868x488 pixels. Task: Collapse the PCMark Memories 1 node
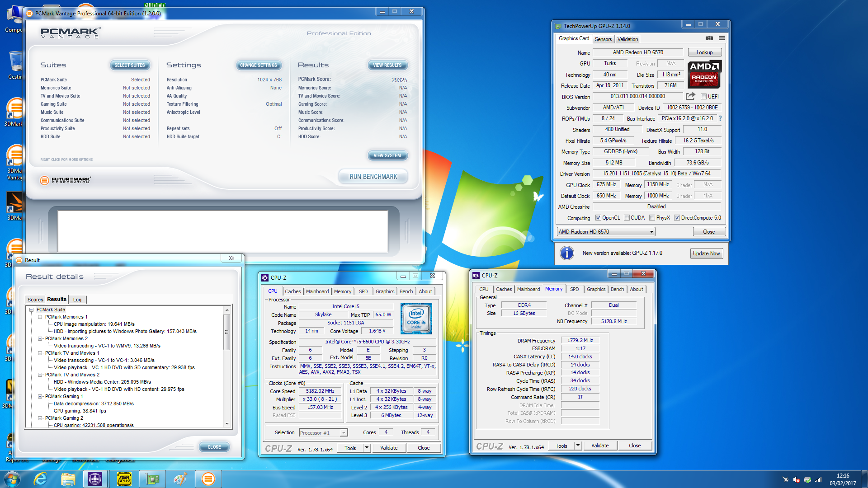40,317
